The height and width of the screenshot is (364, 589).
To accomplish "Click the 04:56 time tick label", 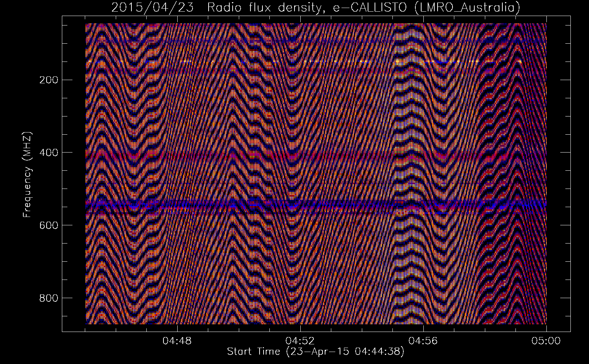I will tap(423, 341).
